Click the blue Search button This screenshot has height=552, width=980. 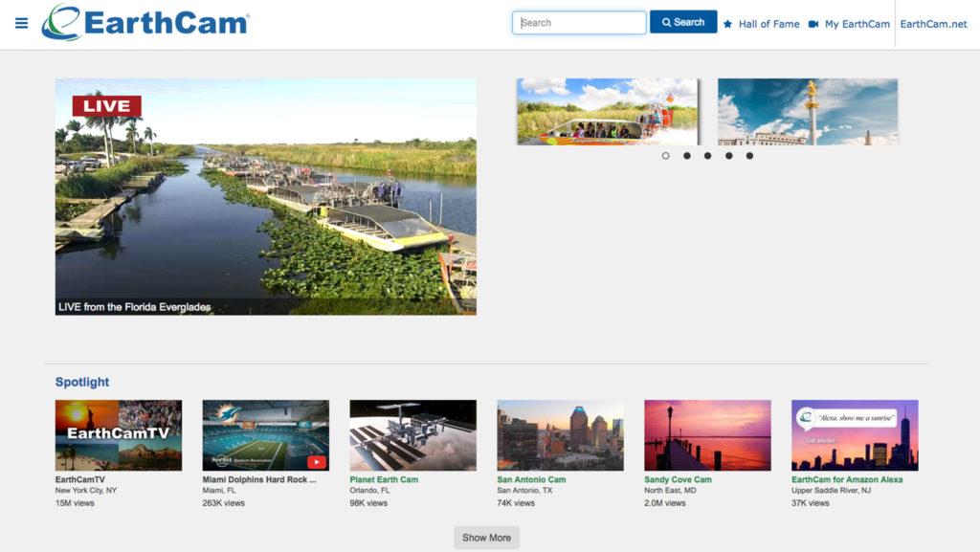[x=683, y=22]
